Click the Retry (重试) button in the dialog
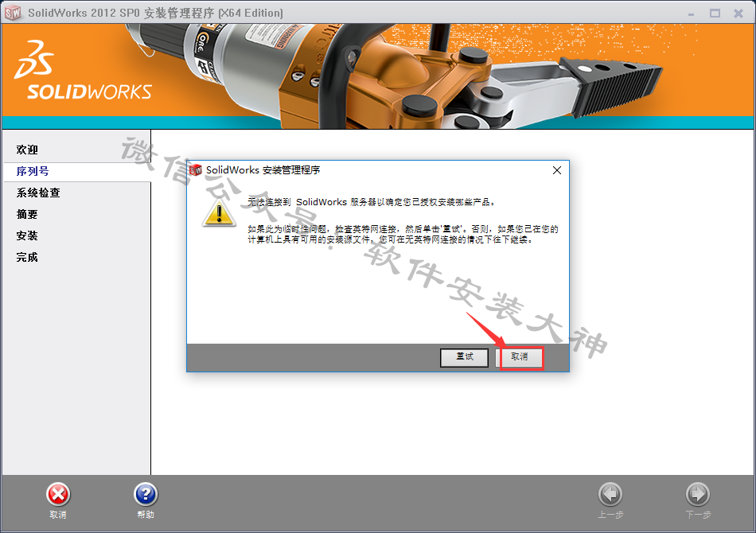Screen dimensions: 756x533 tap(464, 357)
